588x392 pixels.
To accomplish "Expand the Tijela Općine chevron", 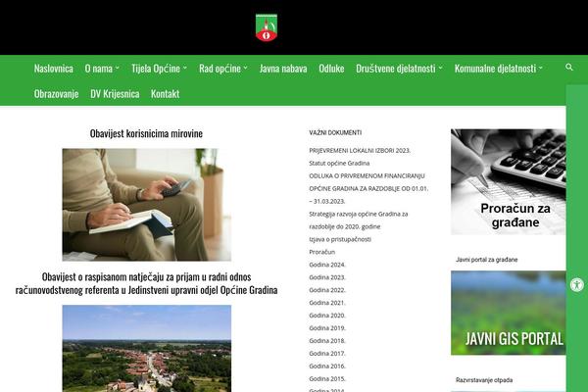I will pyautogui.click(x=185, y=68).
